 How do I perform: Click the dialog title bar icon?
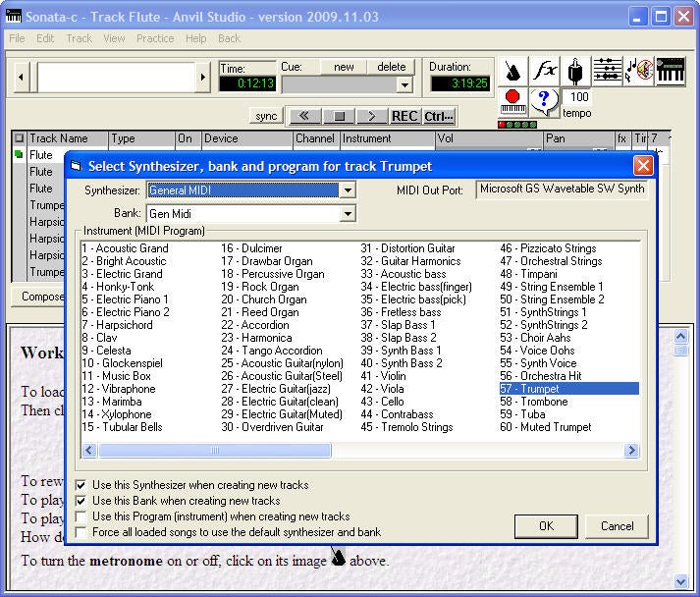(76, 166)
